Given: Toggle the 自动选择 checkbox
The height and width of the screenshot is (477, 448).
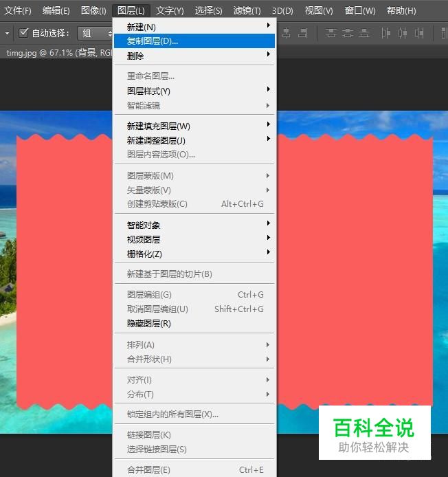Looking at the screenshot, I should 23,33.
